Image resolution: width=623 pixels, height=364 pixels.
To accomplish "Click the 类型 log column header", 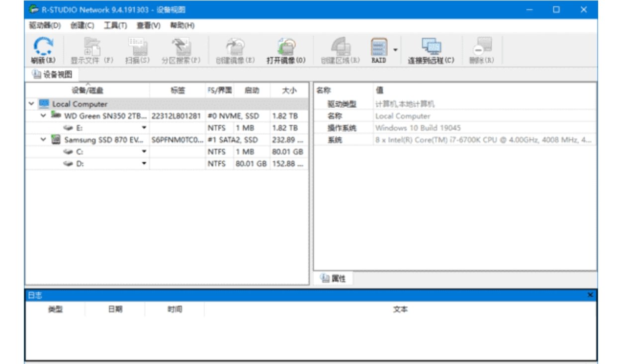I will [x=55, y=309].
